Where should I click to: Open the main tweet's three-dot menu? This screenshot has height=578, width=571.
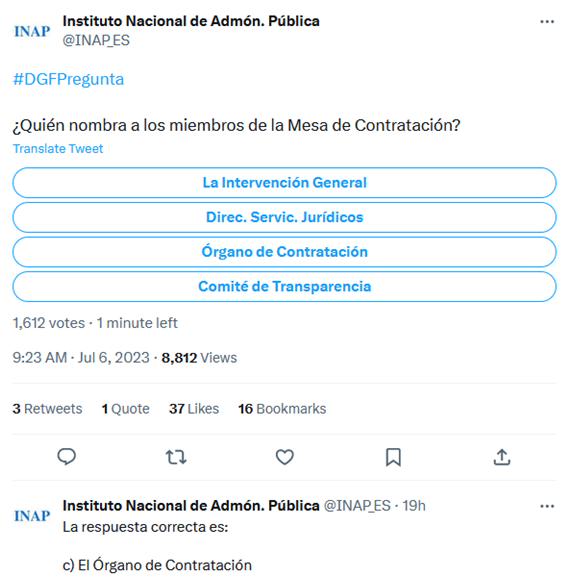(547, 22)
